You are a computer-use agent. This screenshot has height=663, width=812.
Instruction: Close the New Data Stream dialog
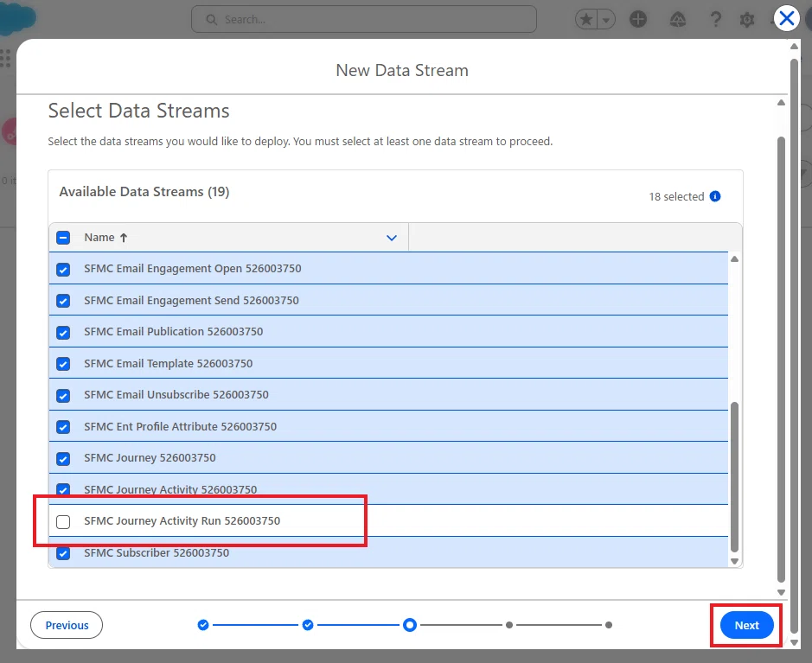786,19
